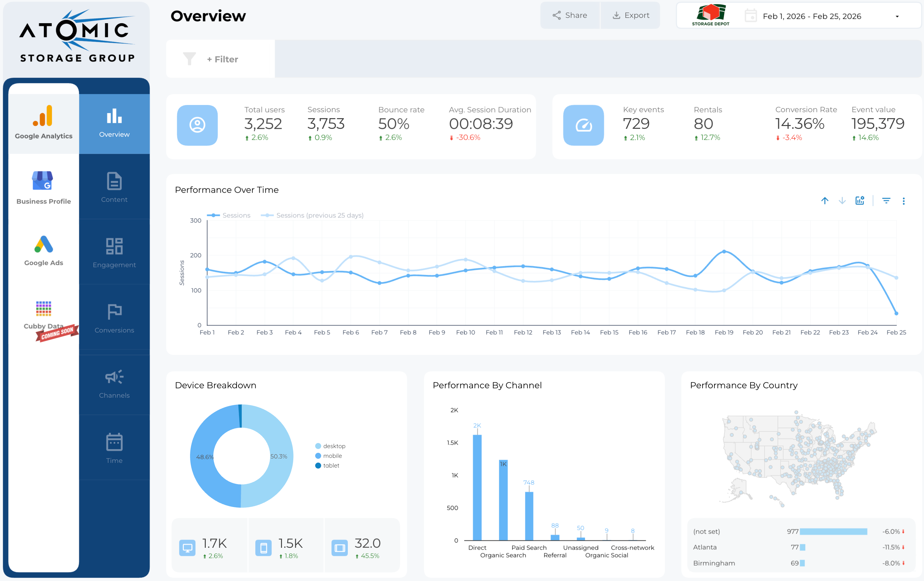Open the chart explore settings icon
Screen dimensions: 924x581
tap(859, 201)
